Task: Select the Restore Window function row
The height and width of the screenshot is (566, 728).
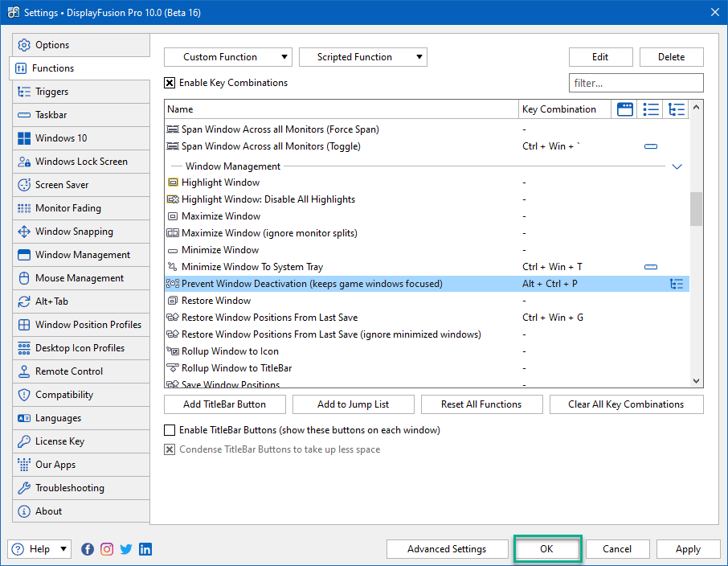Action: tap(427, 301)
